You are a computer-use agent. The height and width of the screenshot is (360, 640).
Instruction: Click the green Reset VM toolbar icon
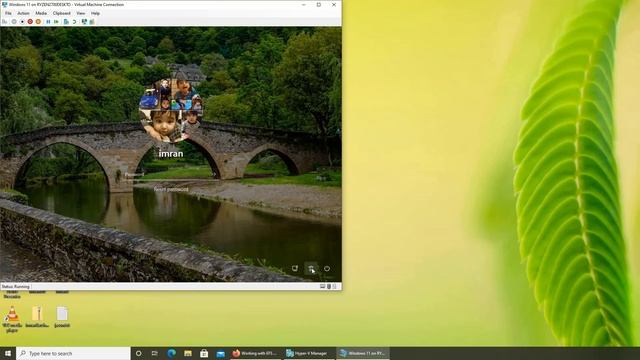click(x=56, y=22)
